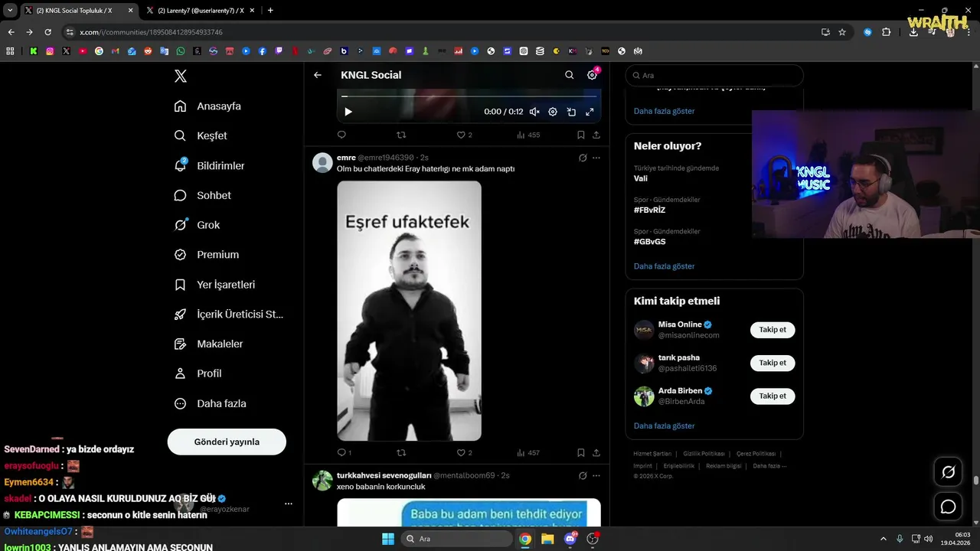The width and height of the screenshot is (980, 551).
Task: Seek along the video progress bar
Action: 469,96
